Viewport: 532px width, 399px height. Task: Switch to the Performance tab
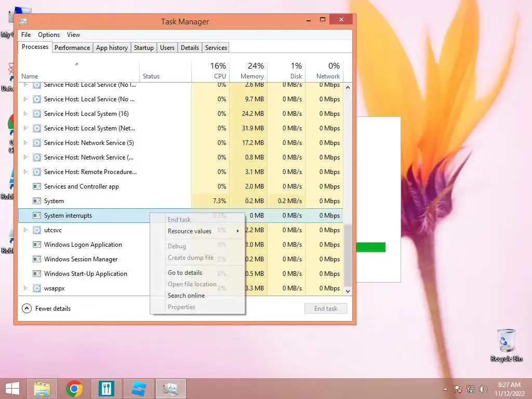click(x=72, y=48)
